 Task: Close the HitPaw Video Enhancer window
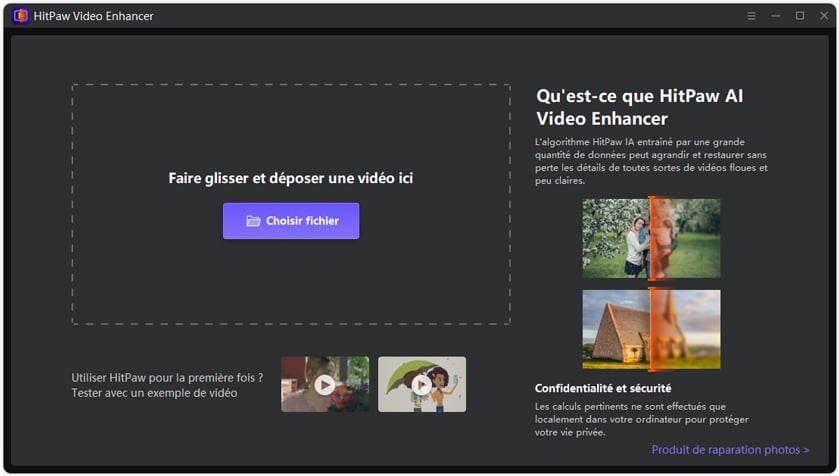(822, 16)
